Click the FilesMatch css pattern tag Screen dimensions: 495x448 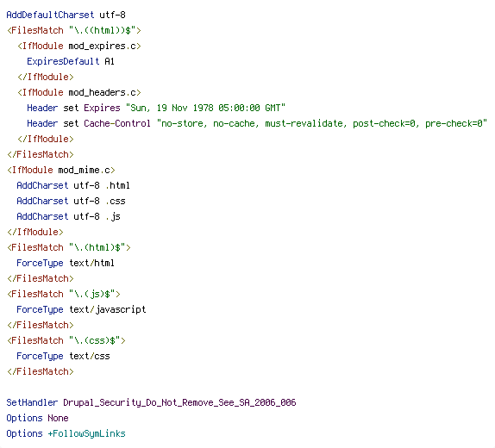(66, 340)
